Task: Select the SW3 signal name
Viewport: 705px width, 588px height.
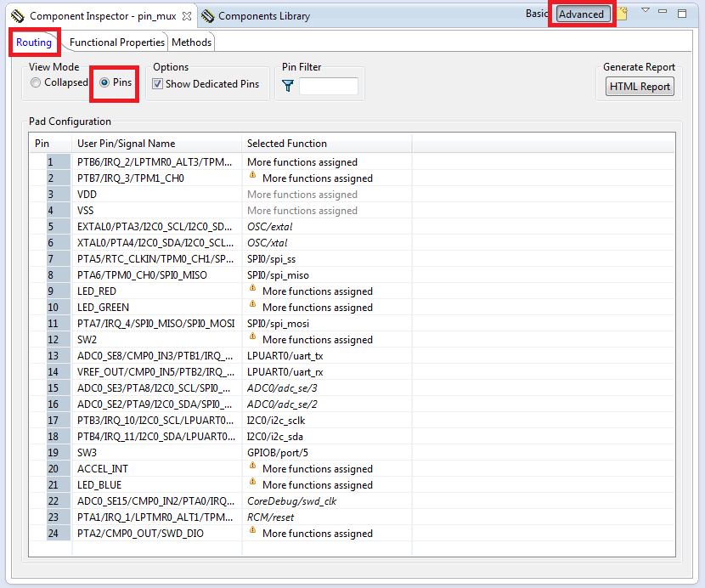Action: pos(87,453)
